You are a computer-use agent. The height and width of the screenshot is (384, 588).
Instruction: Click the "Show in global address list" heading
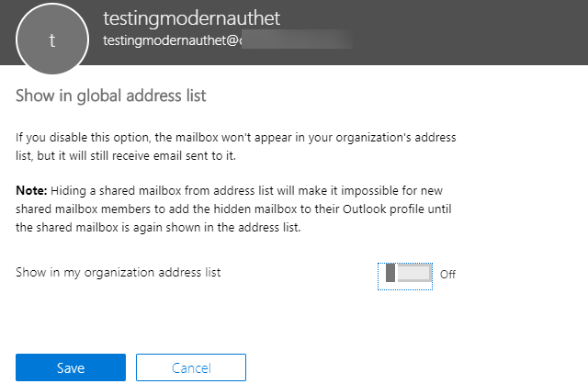111,95
